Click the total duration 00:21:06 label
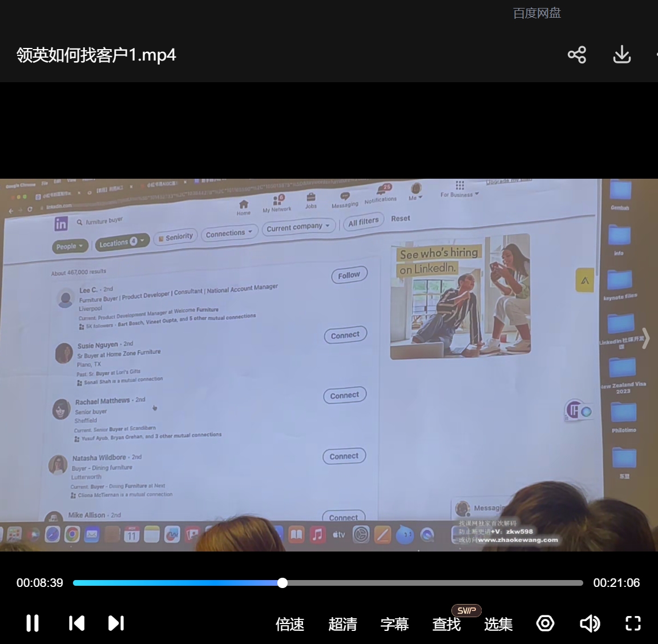Image resolution: width=658 pixels, height=644 pixels. (616, 583)
